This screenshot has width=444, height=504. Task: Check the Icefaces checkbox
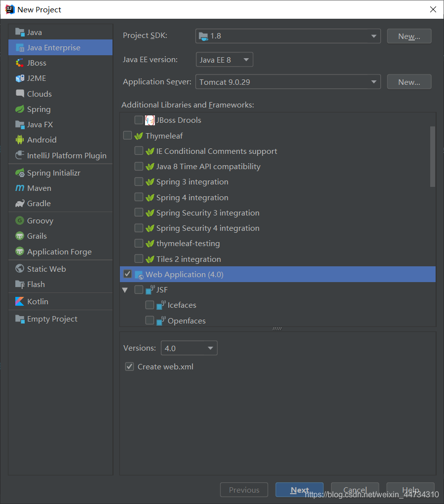point(150,305)
